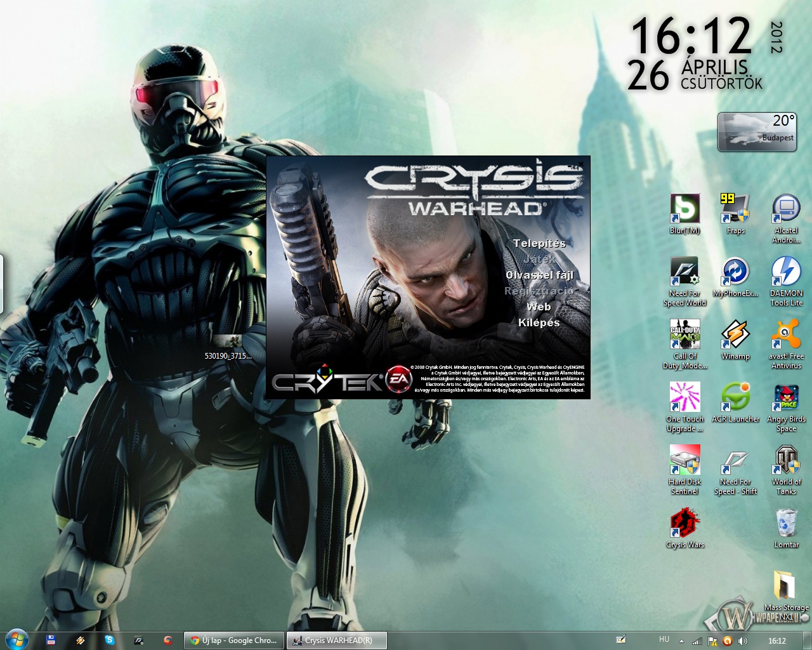
Task: Open Olvassel fájl in the launcher
Action: click(539, 275)
